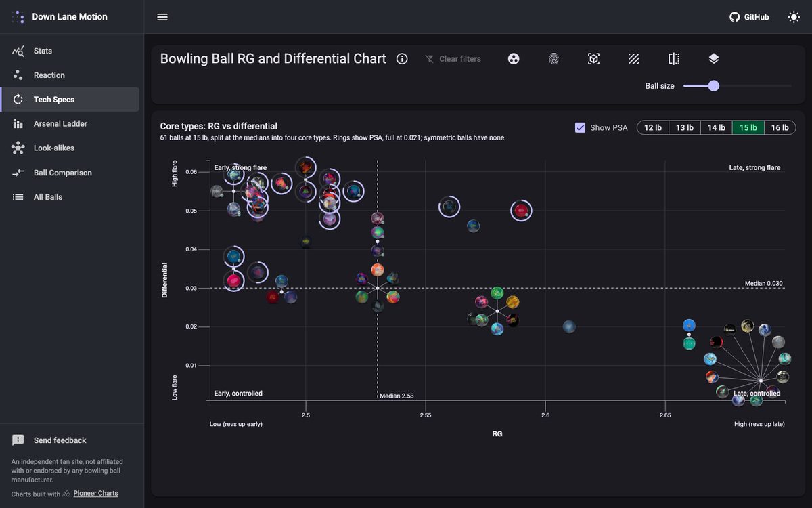Image resolution: width=812 pixels, height=508 pixels.
Task: Open the Stats page
Action: [70, 51]
